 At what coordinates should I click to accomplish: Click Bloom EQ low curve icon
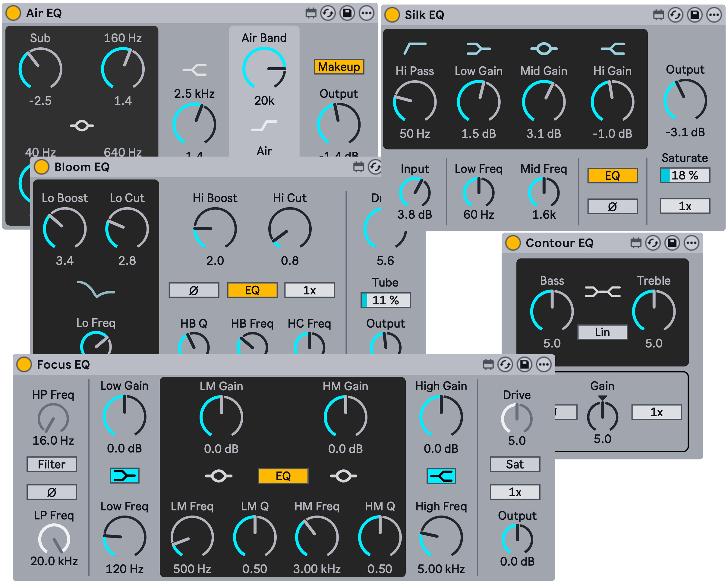96,289
